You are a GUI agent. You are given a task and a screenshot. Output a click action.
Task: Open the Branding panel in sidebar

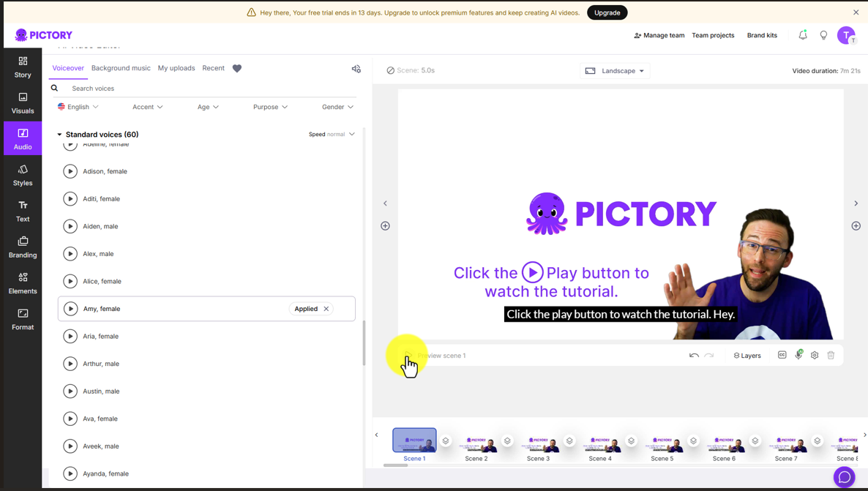(23, 247)
